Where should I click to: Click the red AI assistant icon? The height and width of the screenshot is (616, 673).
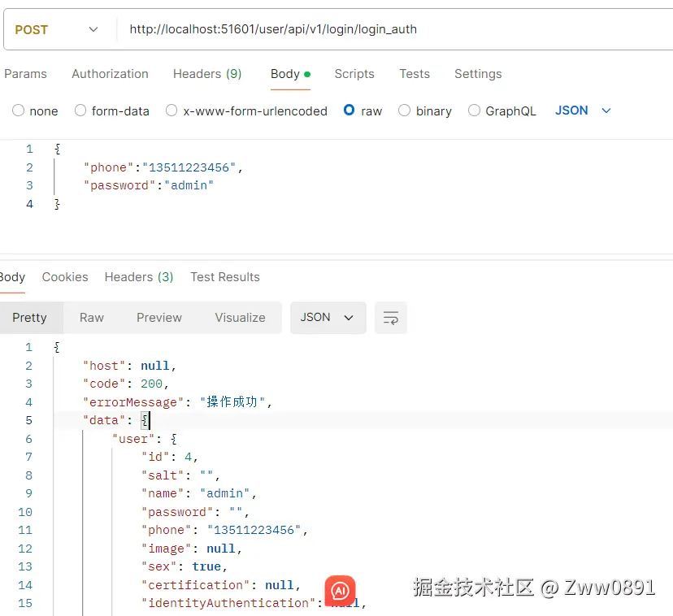tap(340, 591)
